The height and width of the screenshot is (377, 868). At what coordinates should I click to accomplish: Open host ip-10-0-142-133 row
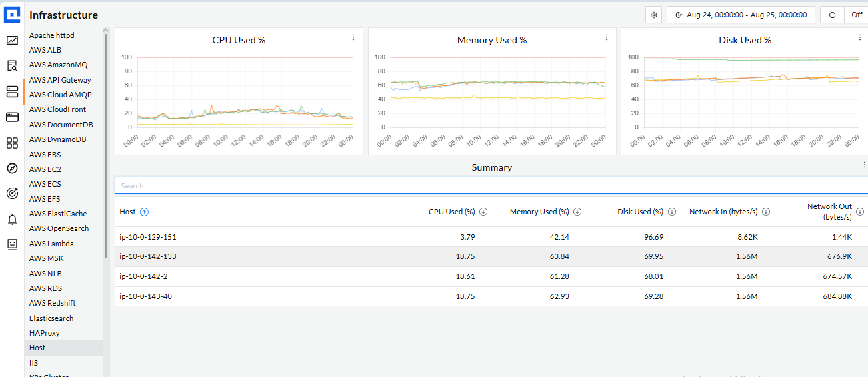(x=491, y=256)
